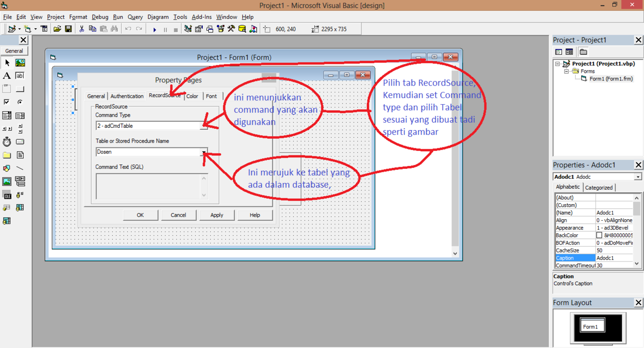Click the Command Text (SQL) box
Image resolution: width=644 pixels, height=348 pixels.
point(152,187)
